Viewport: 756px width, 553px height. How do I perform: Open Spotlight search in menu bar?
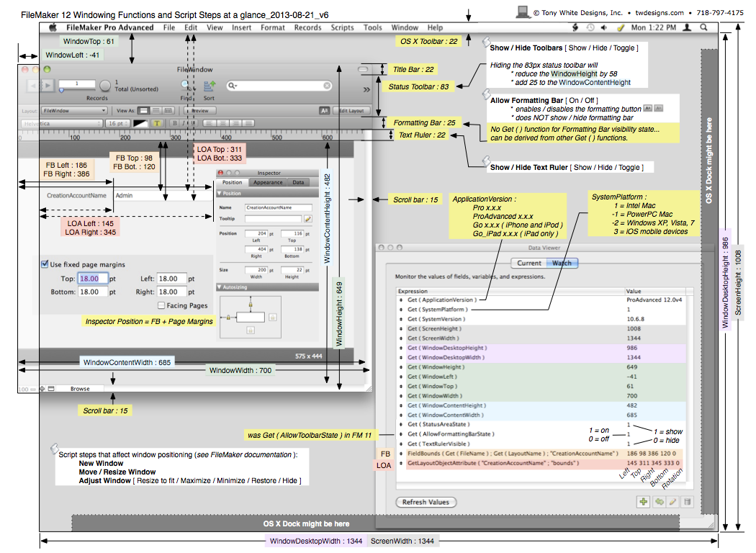[x=703, y=27]
